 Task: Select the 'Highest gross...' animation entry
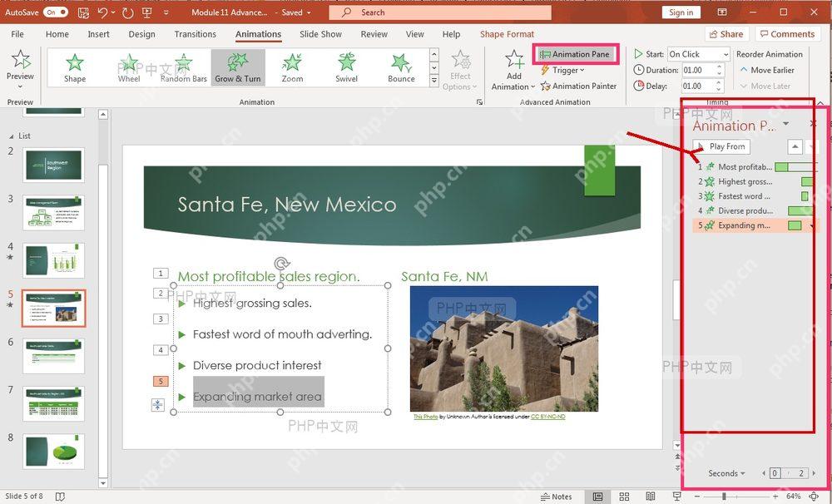click(x=756, y=181)
